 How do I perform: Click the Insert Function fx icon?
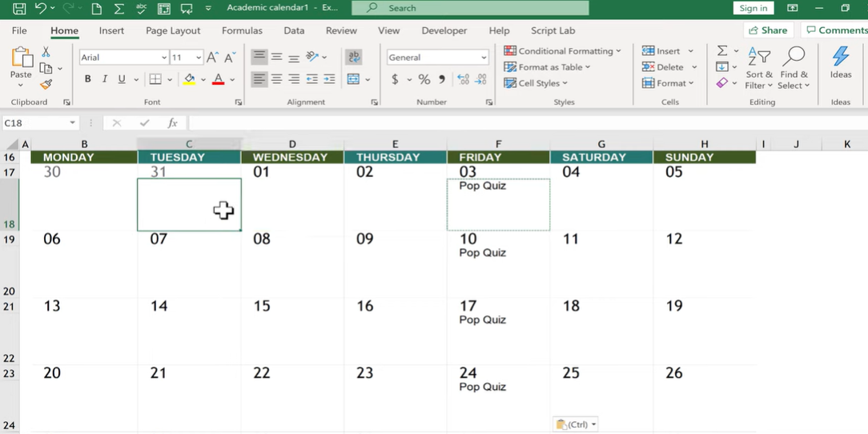click(x=172, y=123)
